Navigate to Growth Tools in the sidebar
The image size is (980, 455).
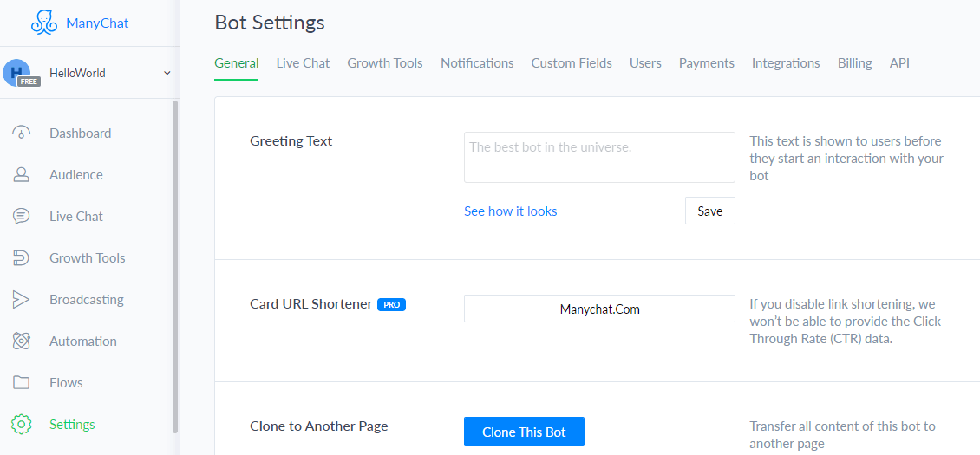click(88, 258)
